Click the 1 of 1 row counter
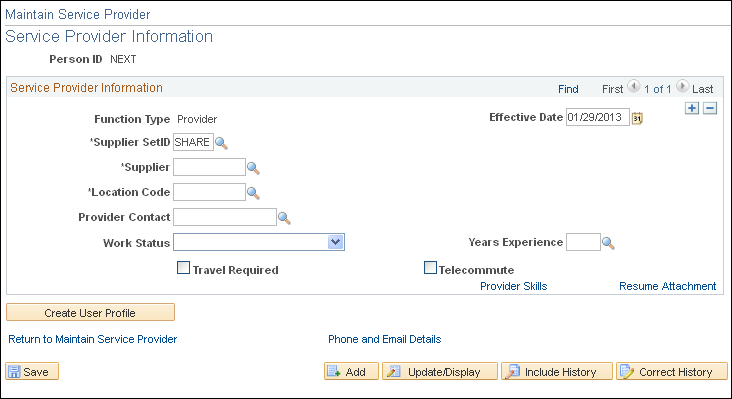732x399 pixels. point(658,89)
